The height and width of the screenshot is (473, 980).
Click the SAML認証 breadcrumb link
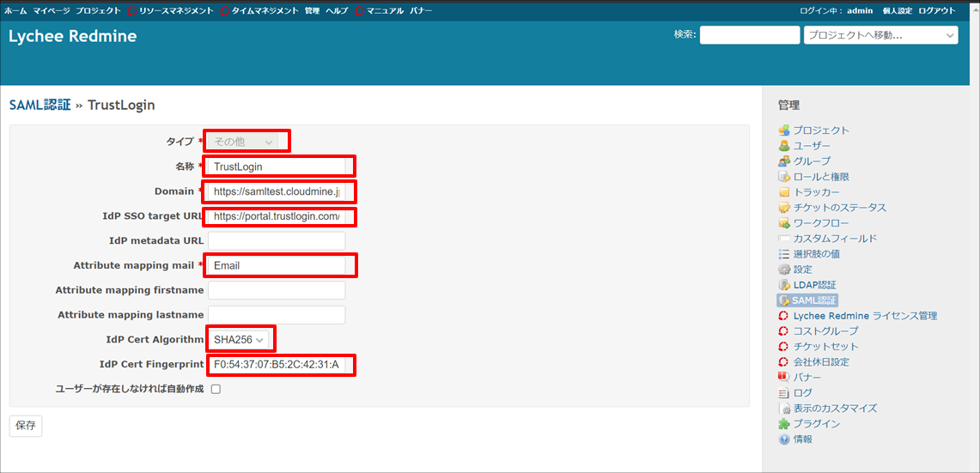click(x=40, y=105)
